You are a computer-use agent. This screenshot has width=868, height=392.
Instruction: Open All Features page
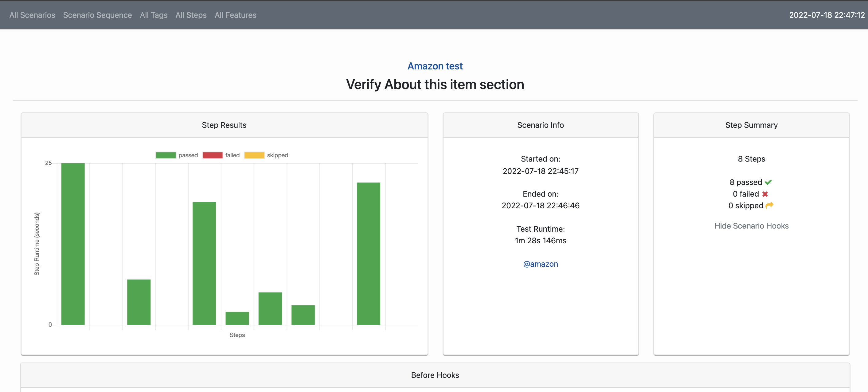[x=235, y=15]
